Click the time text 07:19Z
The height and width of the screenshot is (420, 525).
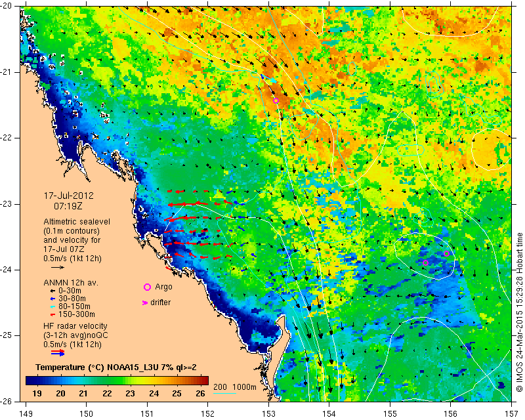coord(68,206)
